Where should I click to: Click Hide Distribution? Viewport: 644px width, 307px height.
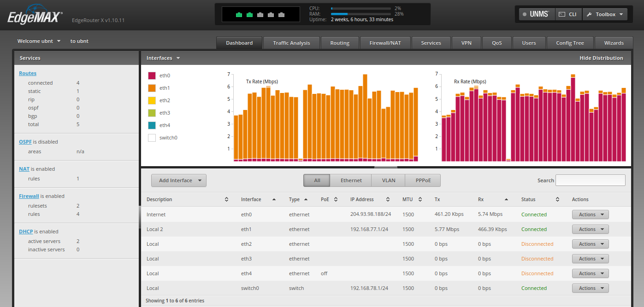[x=601, y=58]
